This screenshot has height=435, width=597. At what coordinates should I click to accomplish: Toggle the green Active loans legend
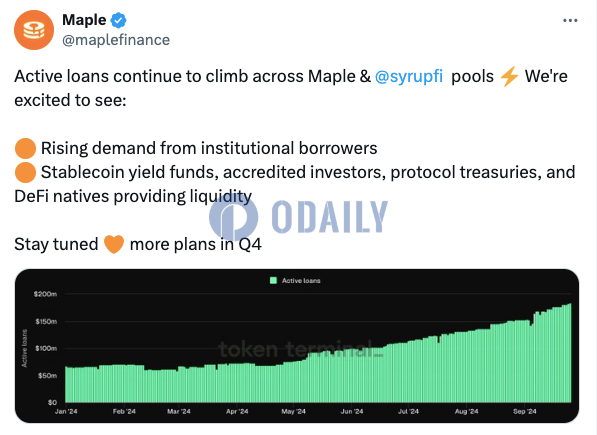tap(273, 280)
